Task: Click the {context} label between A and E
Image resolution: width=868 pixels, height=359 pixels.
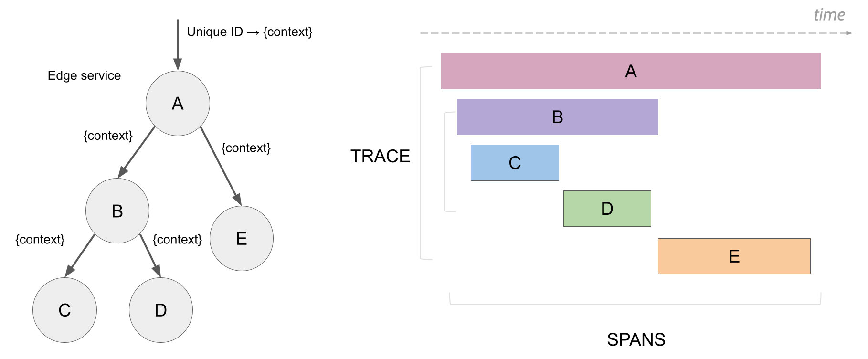Action: pos(246,148)
